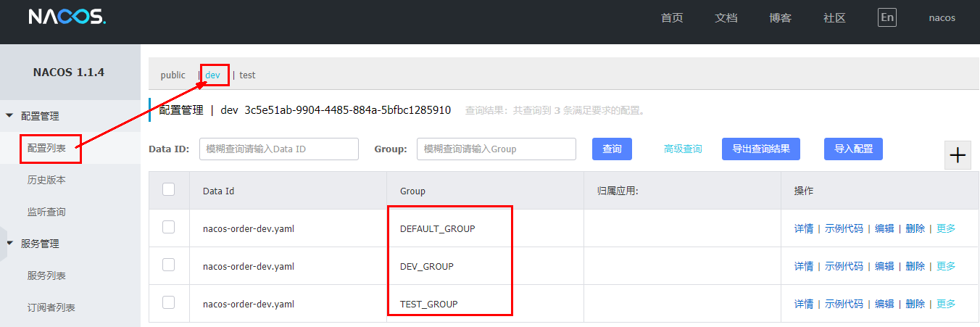Click the DEFAULT_GROUP cell text

(x=438, y=228)
